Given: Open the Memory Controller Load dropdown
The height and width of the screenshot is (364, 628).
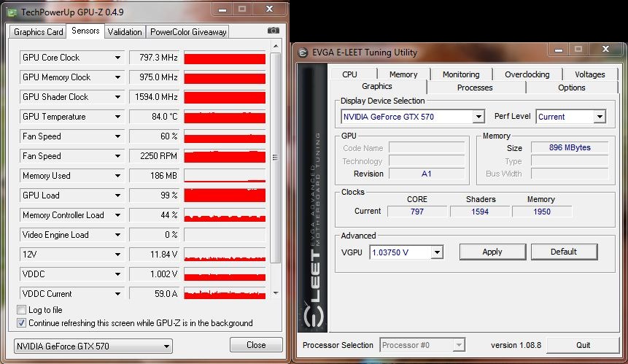Looking at the screenshot, I should [x=117, y=215].
